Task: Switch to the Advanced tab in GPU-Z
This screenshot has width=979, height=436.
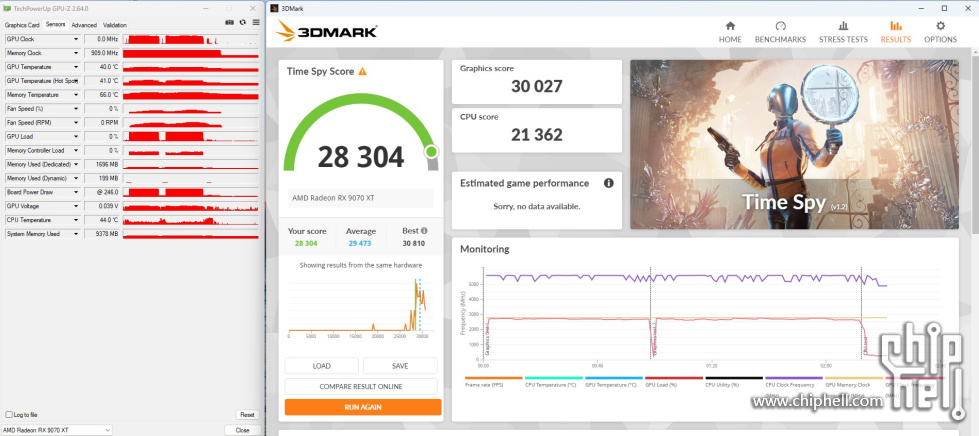Action: [84, 25]
